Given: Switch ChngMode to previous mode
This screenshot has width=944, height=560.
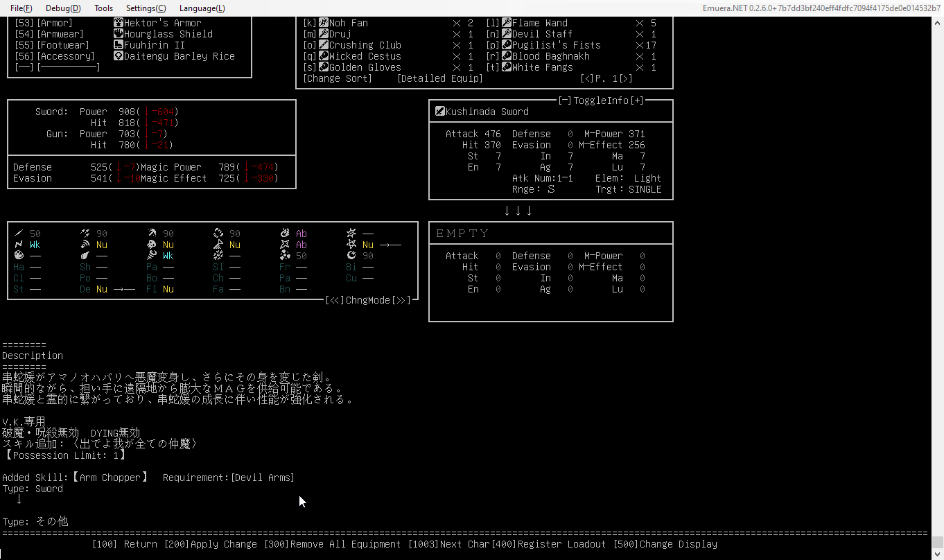Looking at the screenshot, I should tap(335, 300).
